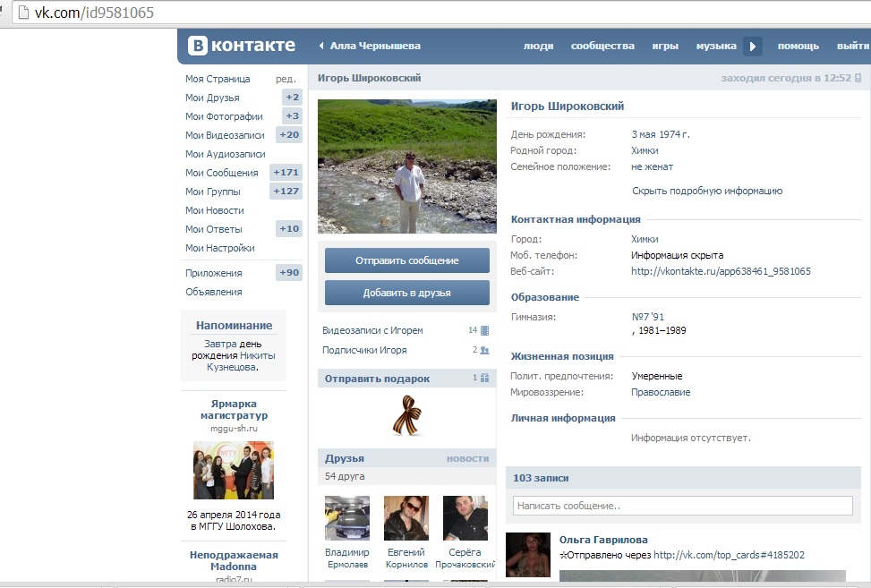Open Подписчики Игоря

pos(364,350)
